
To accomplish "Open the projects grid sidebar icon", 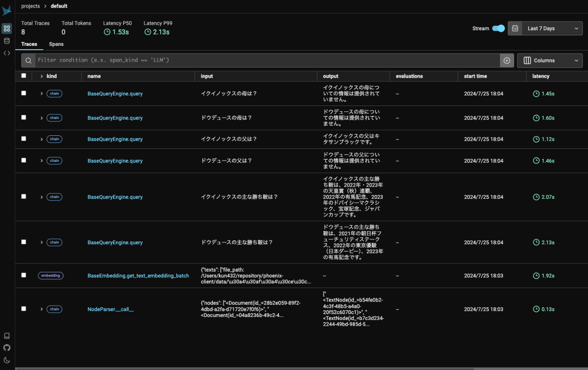I will tap(7, 29).
